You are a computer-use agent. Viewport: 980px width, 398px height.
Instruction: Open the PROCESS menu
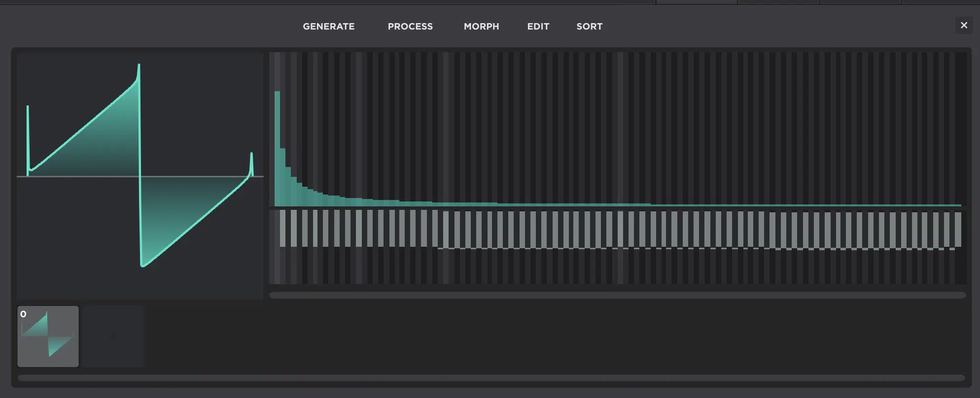click(410, 27)
